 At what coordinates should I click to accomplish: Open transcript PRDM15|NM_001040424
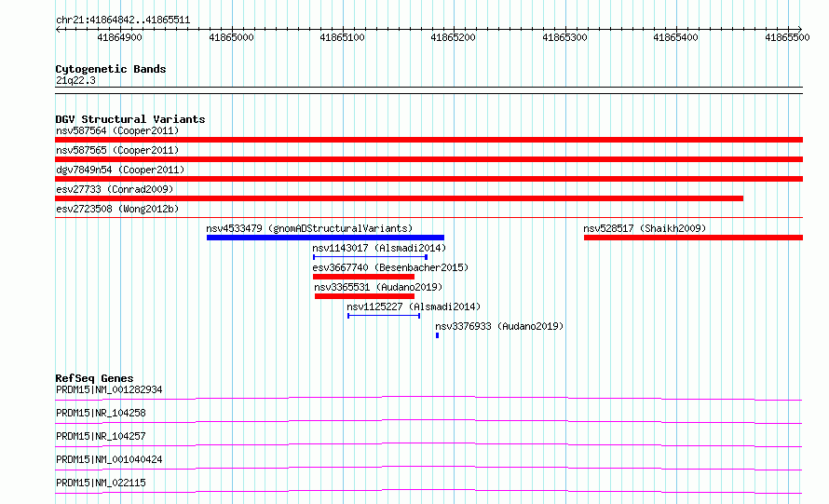(109, 459)
